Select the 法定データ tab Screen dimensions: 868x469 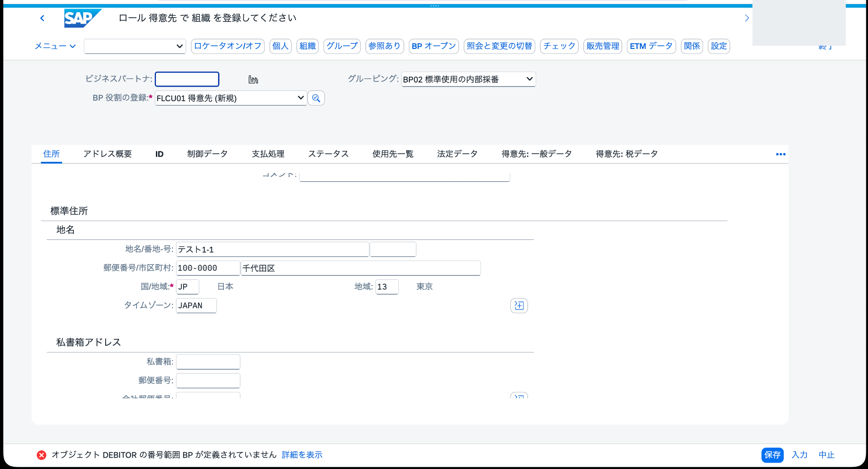(x=457, y=154)
